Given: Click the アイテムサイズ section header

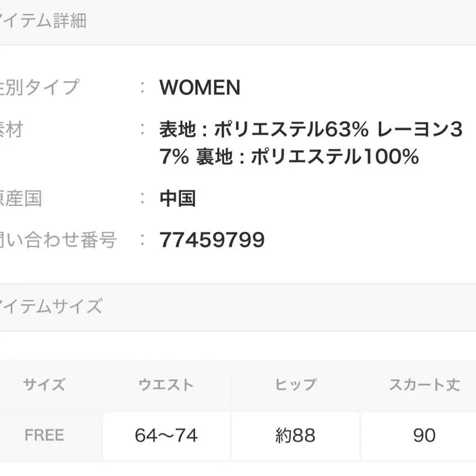Looking at the screenshot, I should click(50, 306).
